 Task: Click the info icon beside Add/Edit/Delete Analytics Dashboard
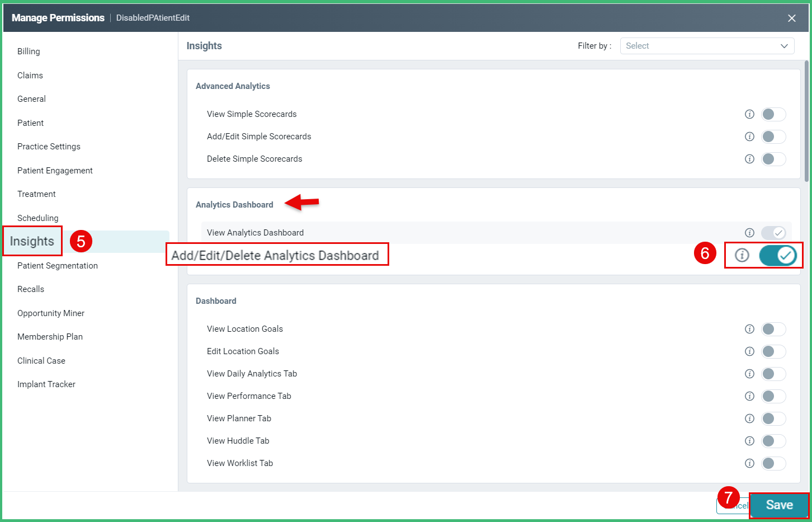point(742,255)
